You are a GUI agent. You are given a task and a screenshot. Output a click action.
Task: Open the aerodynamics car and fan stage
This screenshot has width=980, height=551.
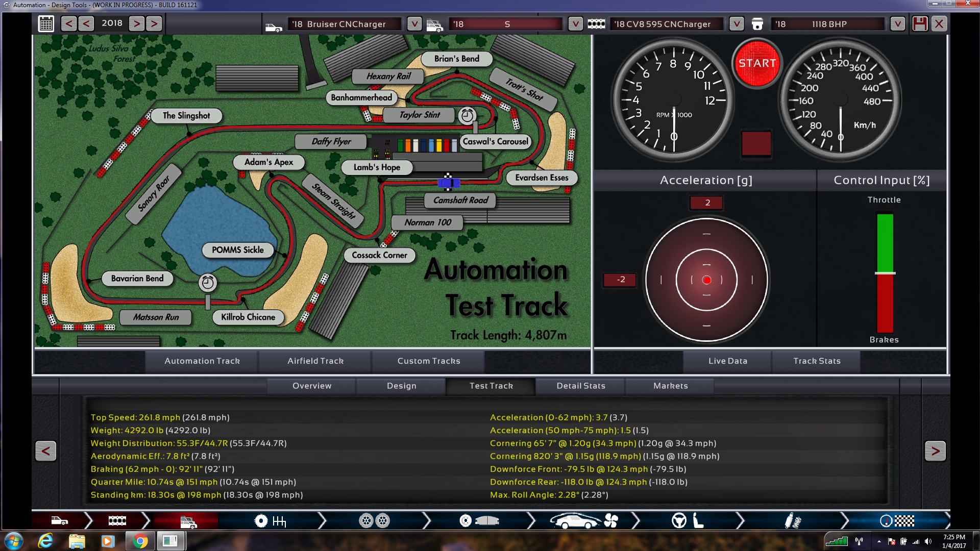[583, 521]
